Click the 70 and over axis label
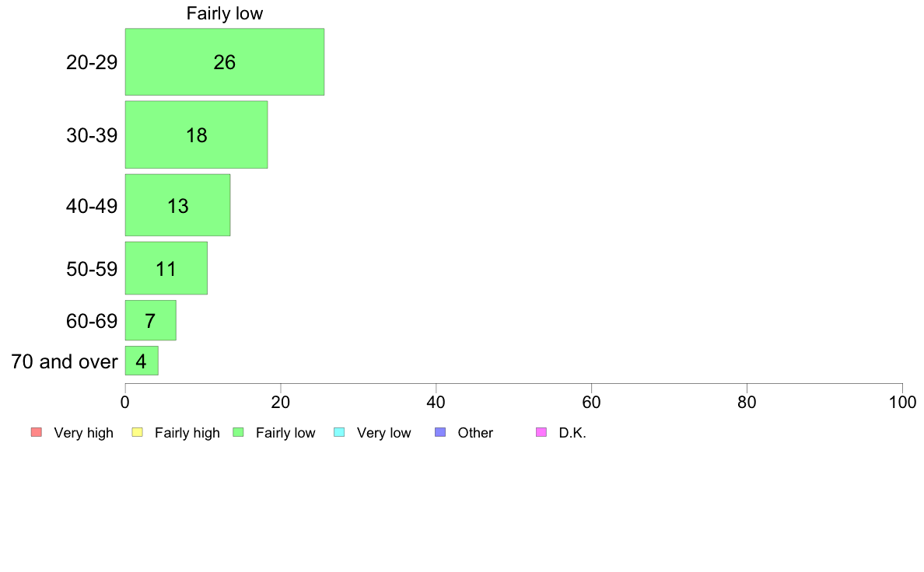Viewport: 924px width, 572px height. (x=65, y=361)
